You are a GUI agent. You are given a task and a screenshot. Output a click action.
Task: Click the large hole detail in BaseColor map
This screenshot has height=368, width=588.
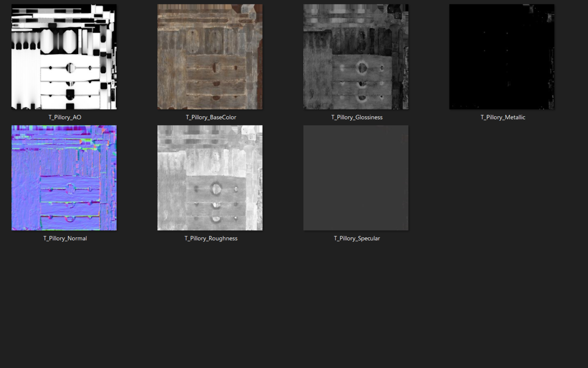[x=216, y=68]
